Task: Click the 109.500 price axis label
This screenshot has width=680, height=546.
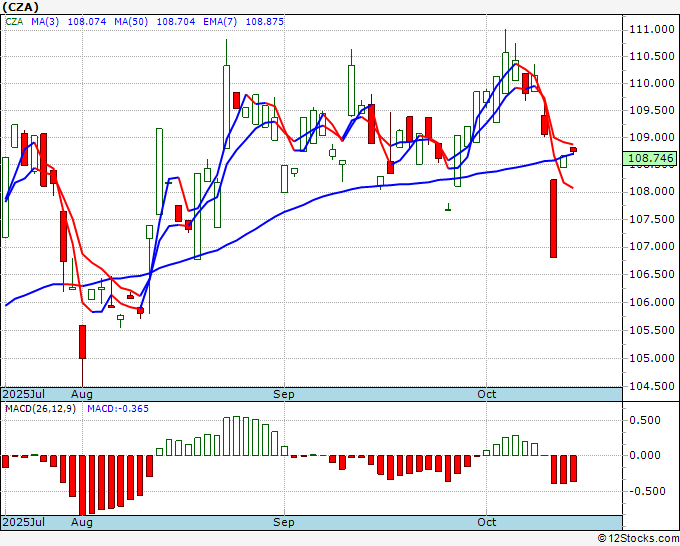Action: point(652,110)
